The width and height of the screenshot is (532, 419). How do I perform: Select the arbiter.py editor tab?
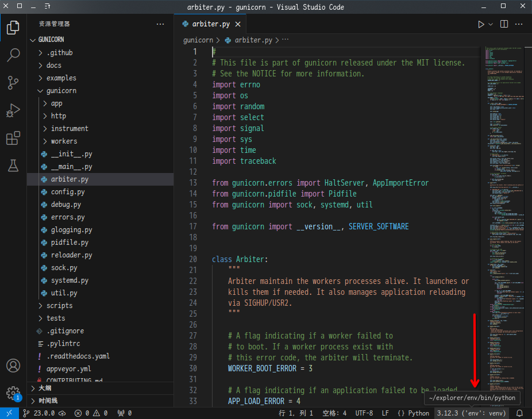pyautogui.click(x=210, y=24)
